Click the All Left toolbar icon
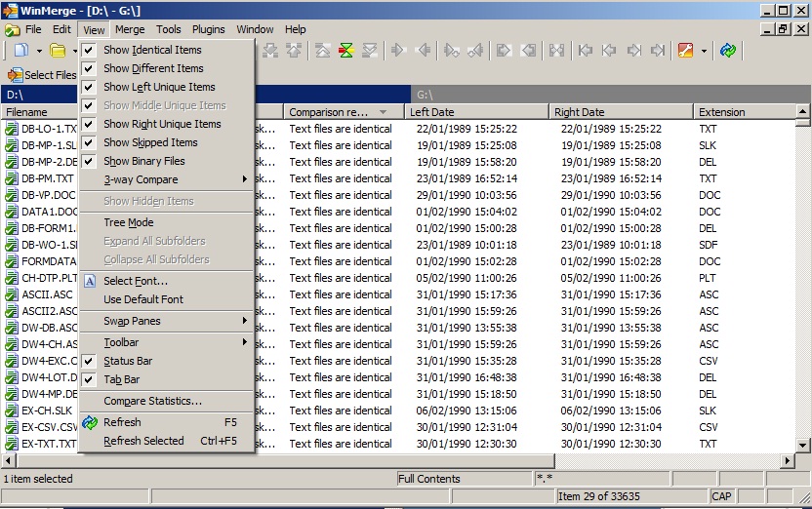Screen dimensions: 812x509 click(529, 50)
